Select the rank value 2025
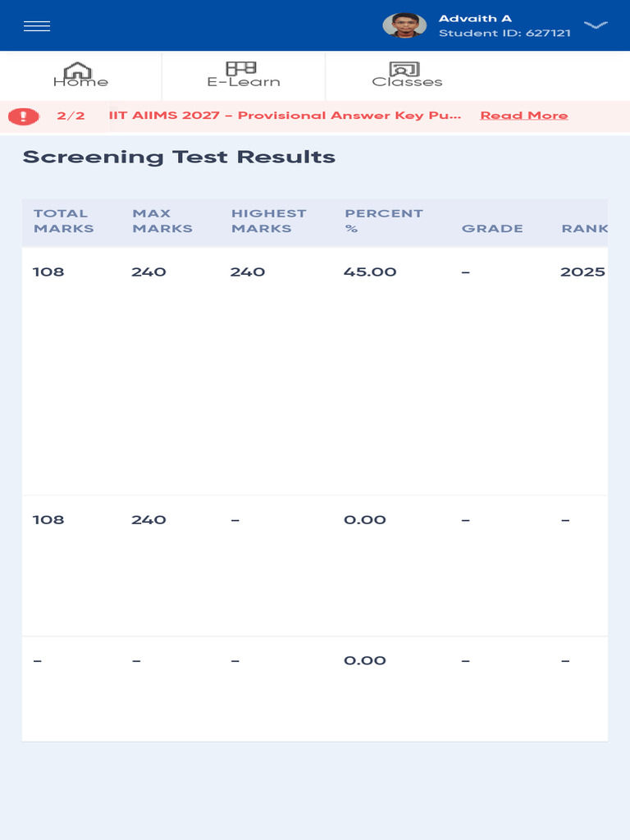Image resolution: width=630 pixels, height=840 pixels. (x=582, y=272)
